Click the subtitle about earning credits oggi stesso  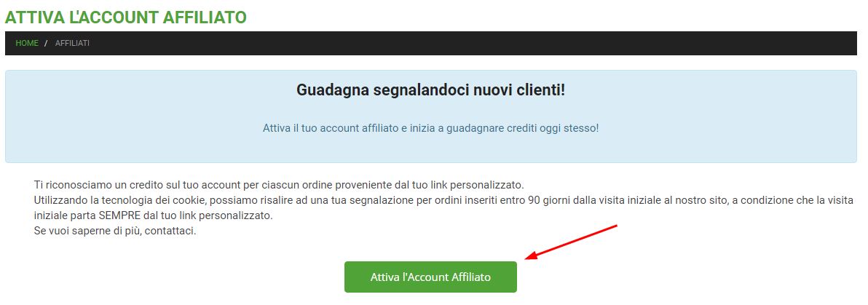(430, 128)
